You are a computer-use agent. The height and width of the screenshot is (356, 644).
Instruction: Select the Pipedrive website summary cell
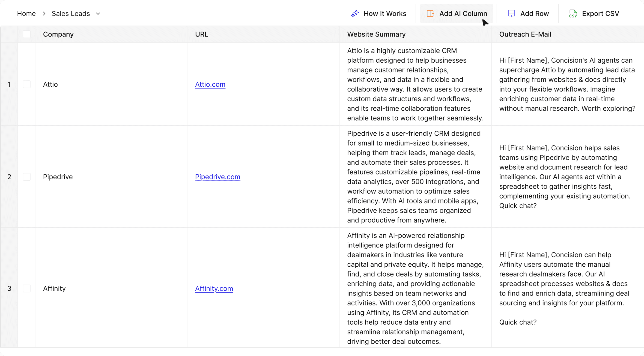415,177
